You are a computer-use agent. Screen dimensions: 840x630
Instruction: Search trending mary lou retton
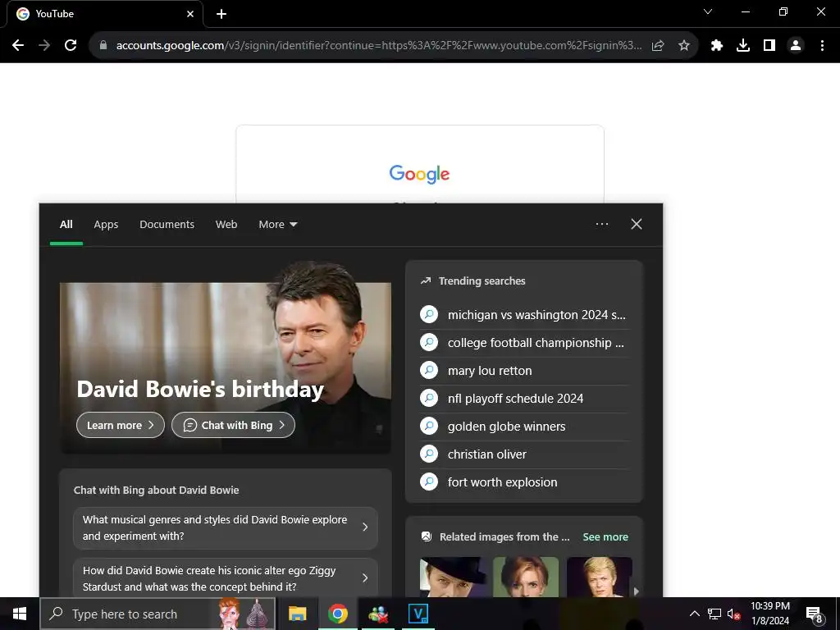pos(524,370)
